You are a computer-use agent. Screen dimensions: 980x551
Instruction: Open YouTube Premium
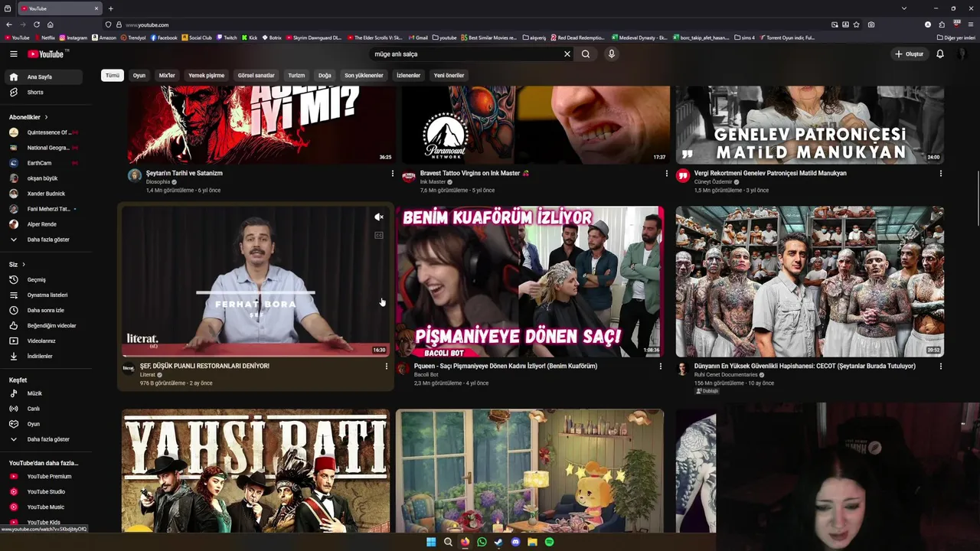click(43, 476)
